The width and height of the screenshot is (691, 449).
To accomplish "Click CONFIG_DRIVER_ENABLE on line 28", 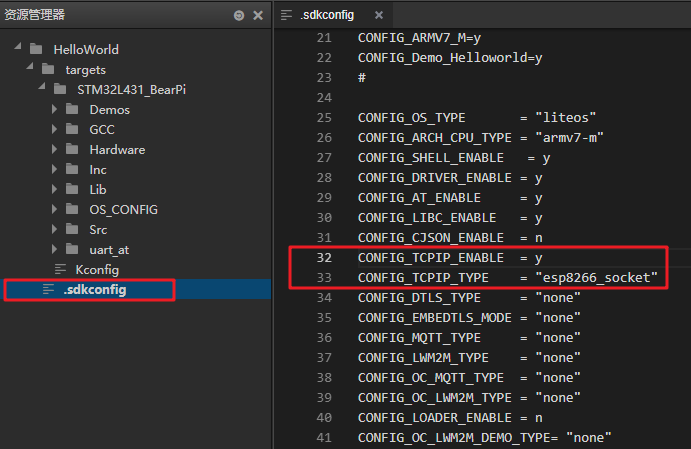I will click(x=435, y=178).
